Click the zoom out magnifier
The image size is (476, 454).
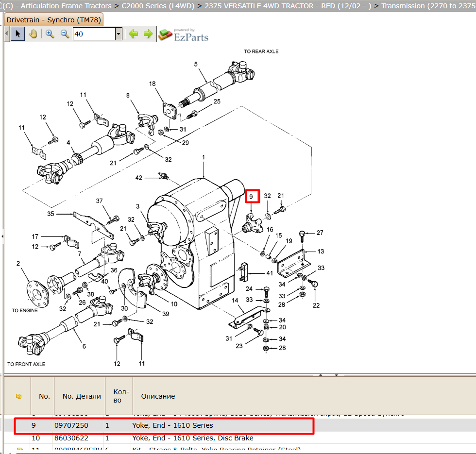(x=65, y=34)
